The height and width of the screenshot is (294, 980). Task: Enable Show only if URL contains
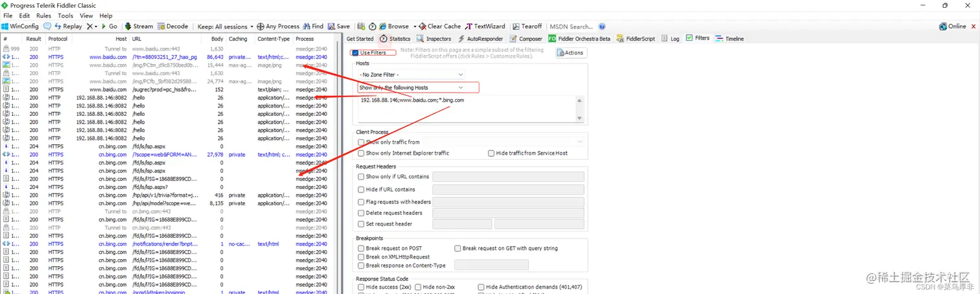point(361,177)
